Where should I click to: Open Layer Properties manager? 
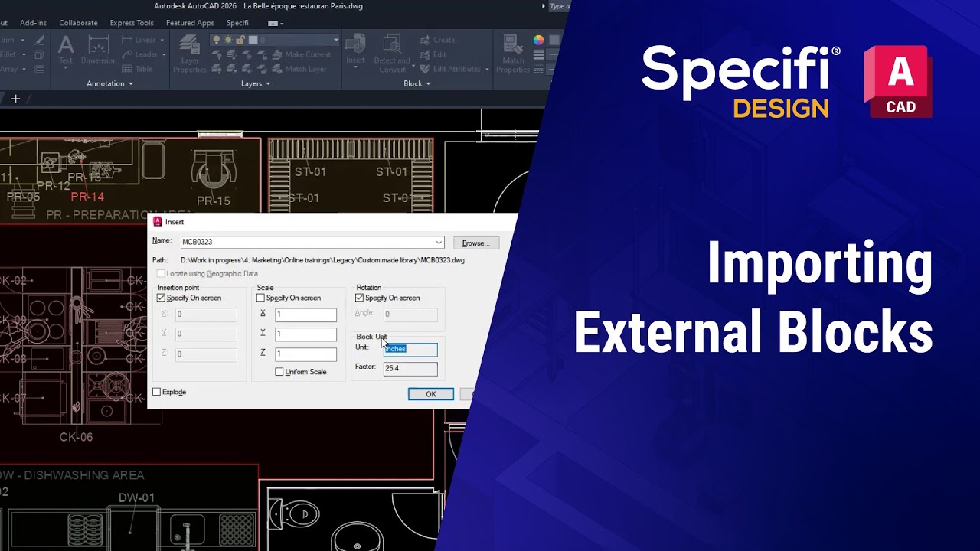(189, 55)
